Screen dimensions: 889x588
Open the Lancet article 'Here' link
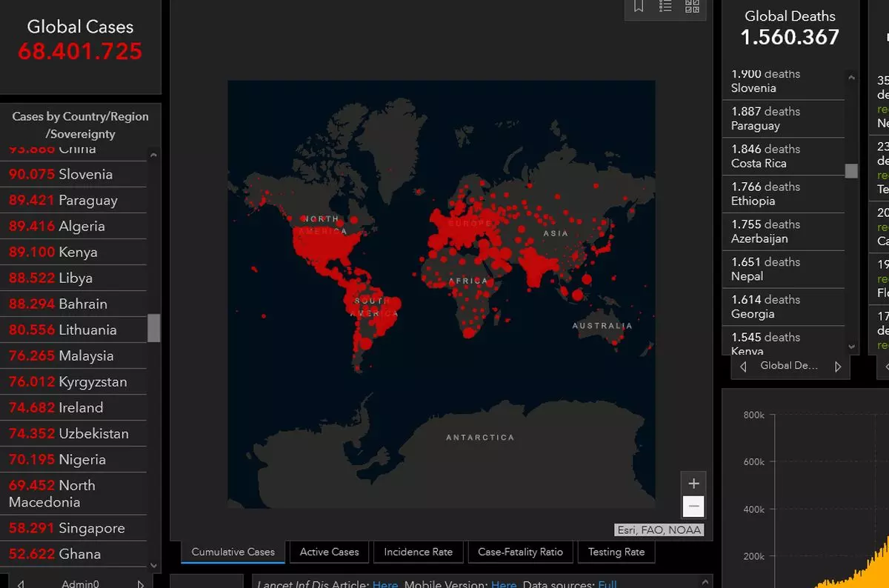[385, 584]
